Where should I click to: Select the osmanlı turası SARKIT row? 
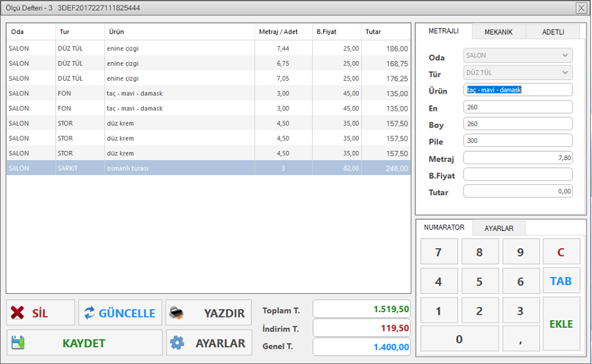coord(208,168)
